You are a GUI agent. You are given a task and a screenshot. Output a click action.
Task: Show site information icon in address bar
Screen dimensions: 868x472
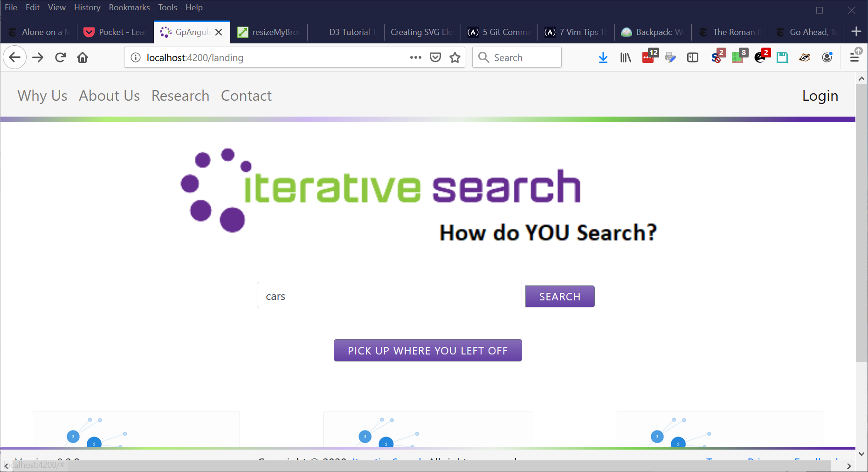coord(136,57)
